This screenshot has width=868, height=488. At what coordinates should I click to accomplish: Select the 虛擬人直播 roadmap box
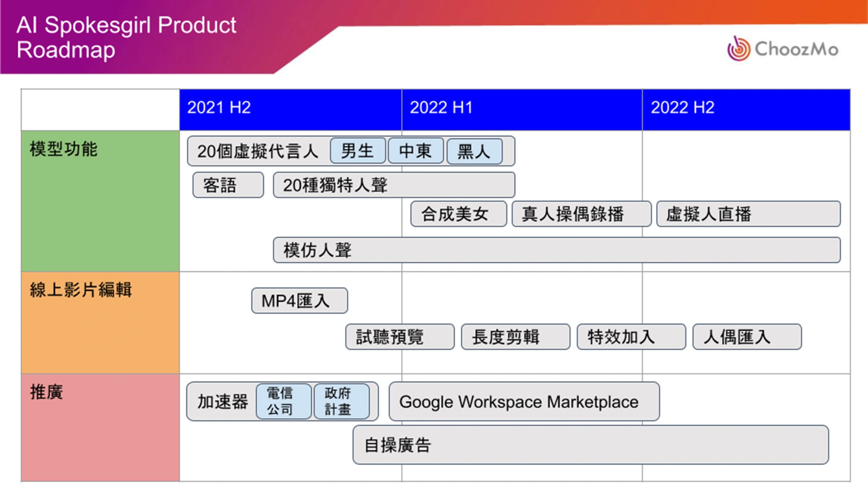pyautogui.click(x=748, y=214)
